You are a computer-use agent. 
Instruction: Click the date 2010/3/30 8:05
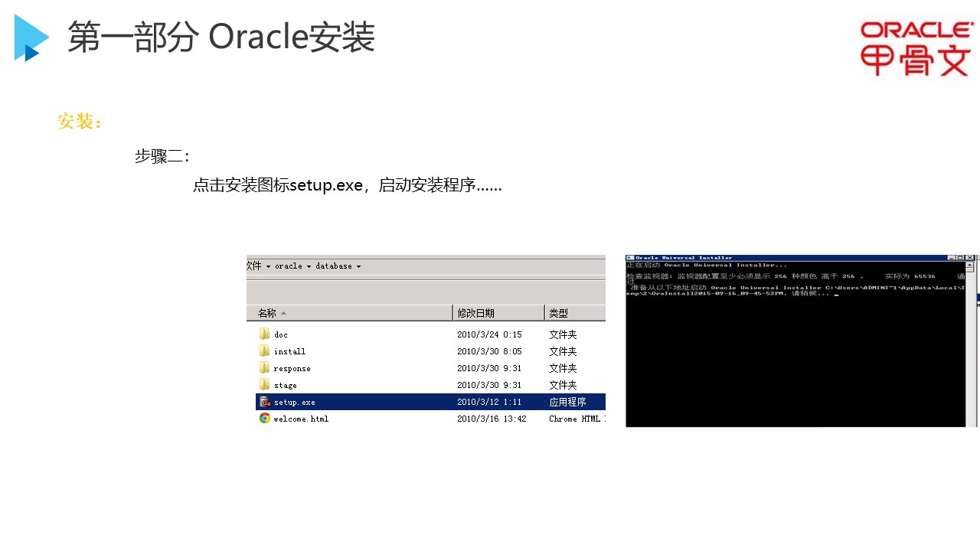tap(489, 351)
